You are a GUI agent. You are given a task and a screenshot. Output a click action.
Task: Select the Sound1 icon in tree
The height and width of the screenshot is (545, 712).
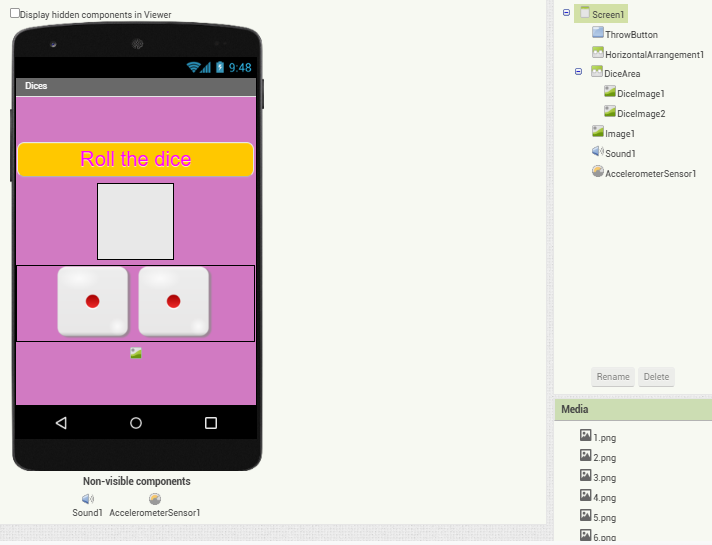(598, 152)
